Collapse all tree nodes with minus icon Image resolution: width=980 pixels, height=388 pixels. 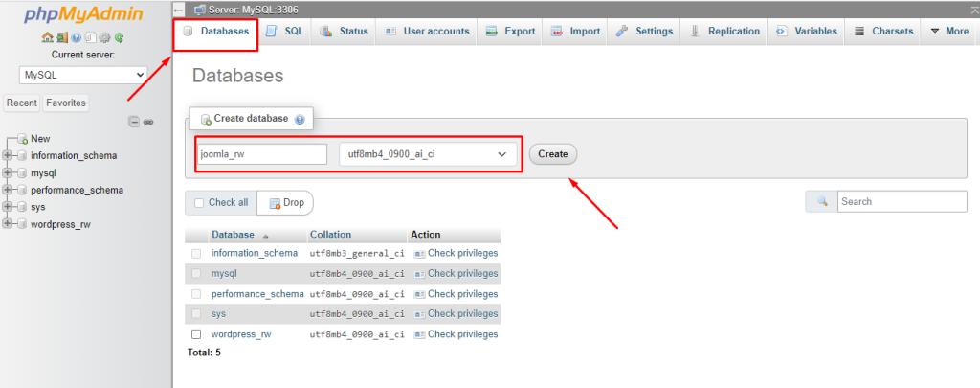pyautogui.click(x=134, y=122)
